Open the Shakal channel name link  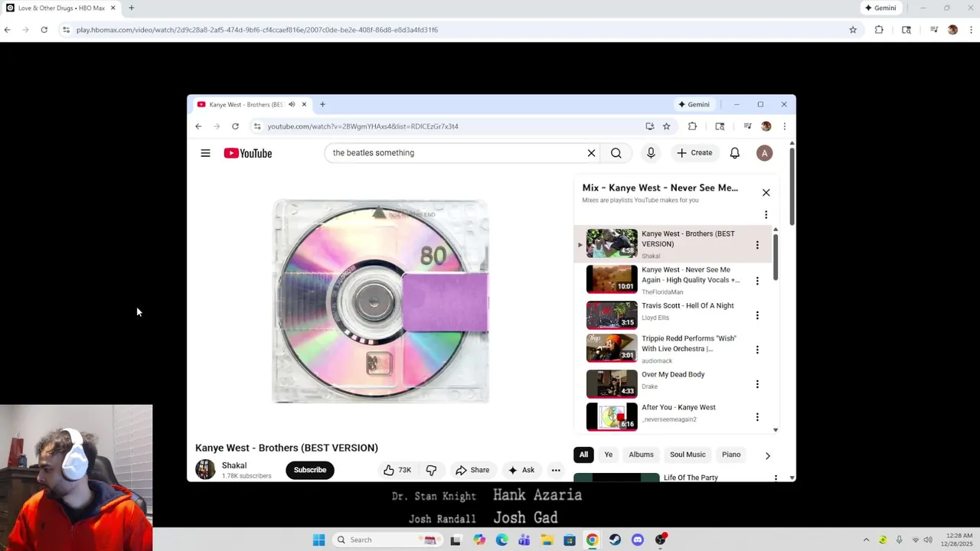coord(234,465)
